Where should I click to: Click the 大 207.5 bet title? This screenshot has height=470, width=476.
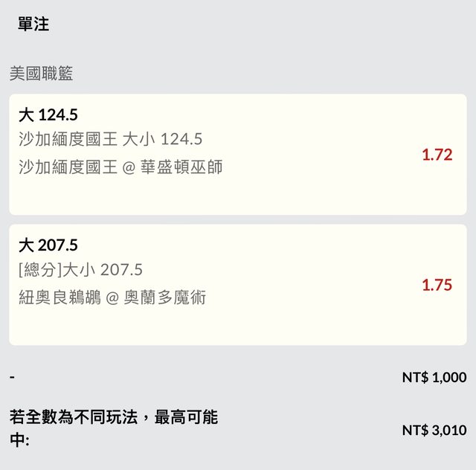coord(48,245)
